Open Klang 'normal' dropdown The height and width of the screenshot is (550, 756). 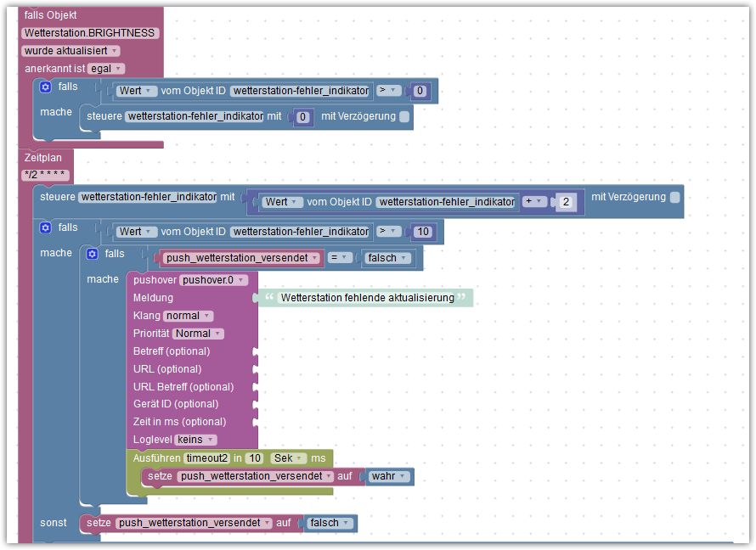(x=188, y=316)
